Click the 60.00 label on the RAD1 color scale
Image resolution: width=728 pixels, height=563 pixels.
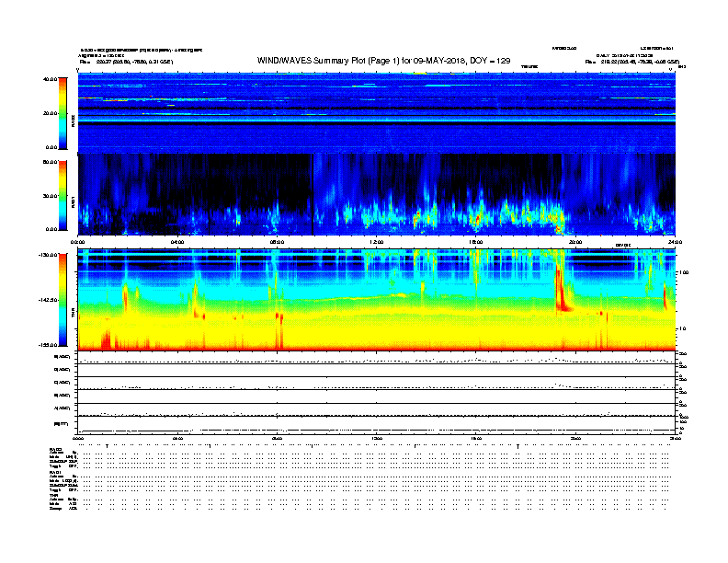coord(50,162)
